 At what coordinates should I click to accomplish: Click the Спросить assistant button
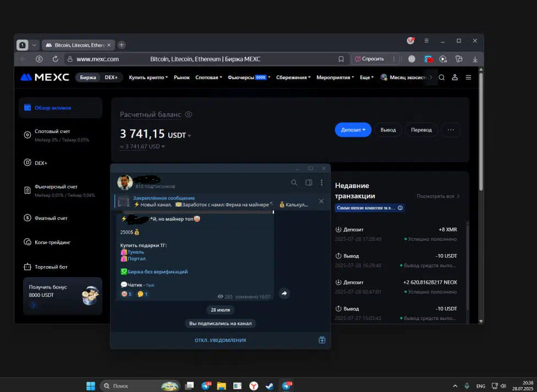tap(370, 59)
